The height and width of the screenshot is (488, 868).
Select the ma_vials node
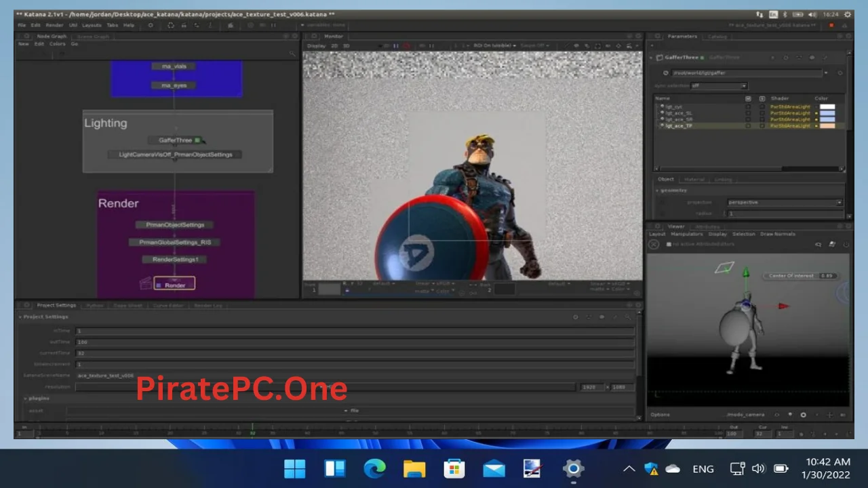coord(174,66)
